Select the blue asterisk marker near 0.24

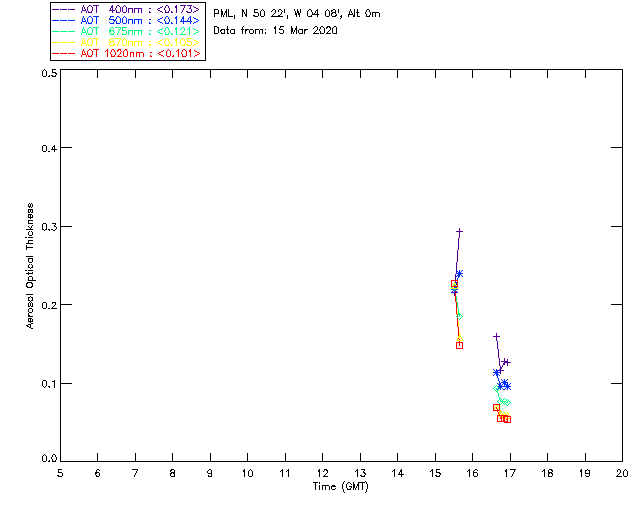459,274
